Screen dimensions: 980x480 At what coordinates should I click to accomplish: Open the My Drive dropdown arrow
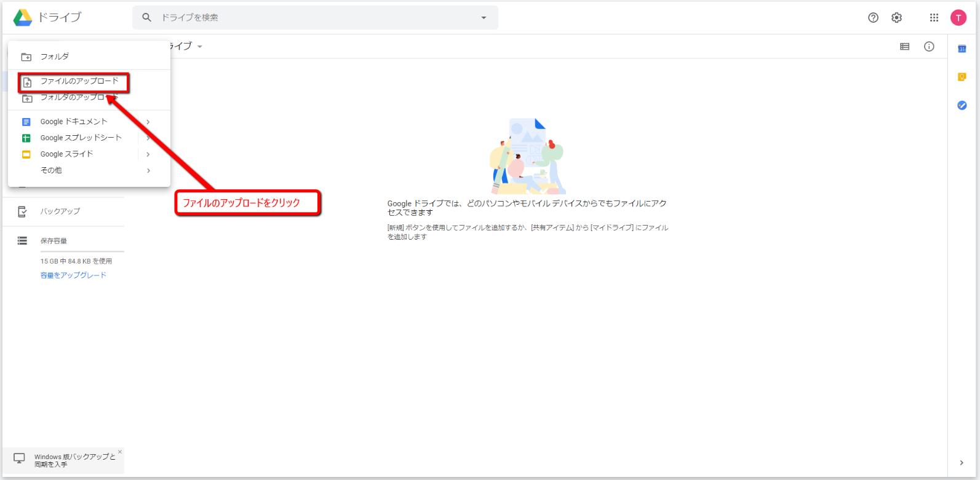pyautogui.click(x=200, y=47)
